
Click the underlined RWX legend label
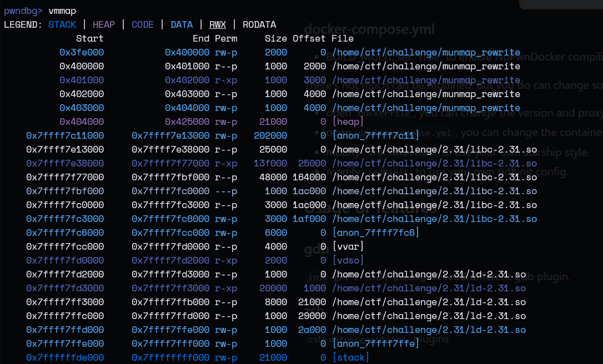point(218,24)
